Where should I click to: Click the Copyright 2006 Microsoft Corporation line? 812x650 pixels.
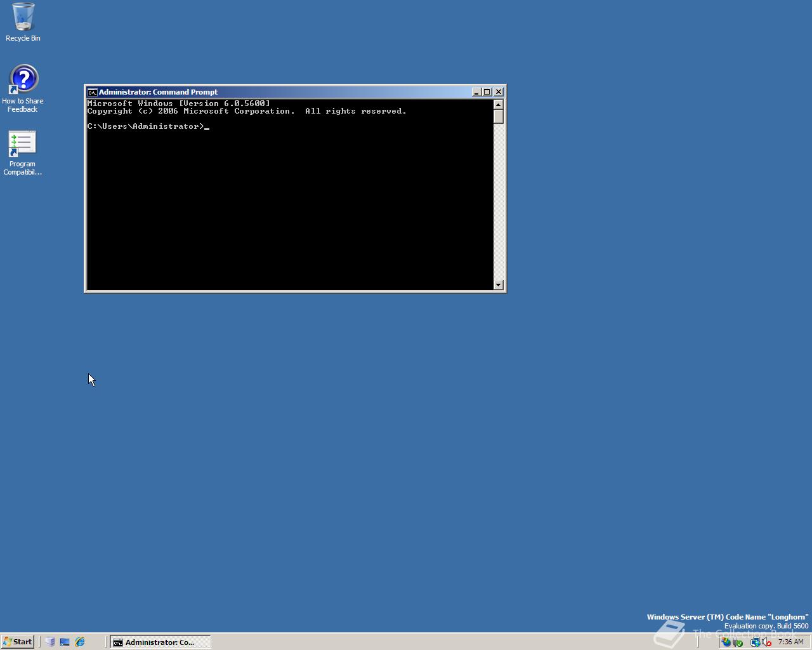tap(247, 111)
